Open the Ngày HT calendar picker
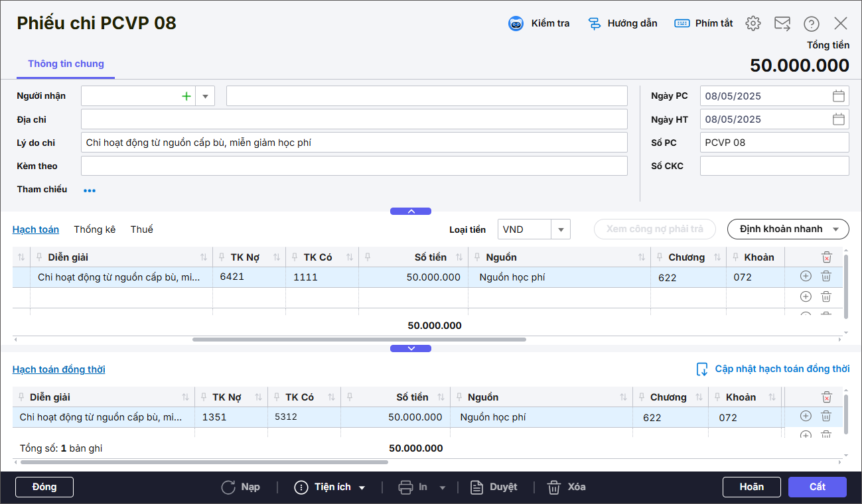This screenshot has height=504, width=862. [839, 119]
